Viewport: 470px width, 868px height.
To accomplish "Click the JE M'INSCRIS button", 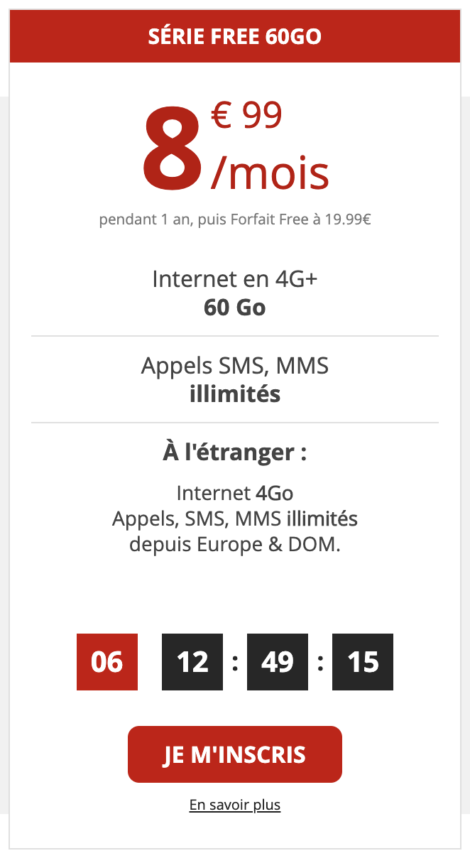I will click(x=235, y=754).
